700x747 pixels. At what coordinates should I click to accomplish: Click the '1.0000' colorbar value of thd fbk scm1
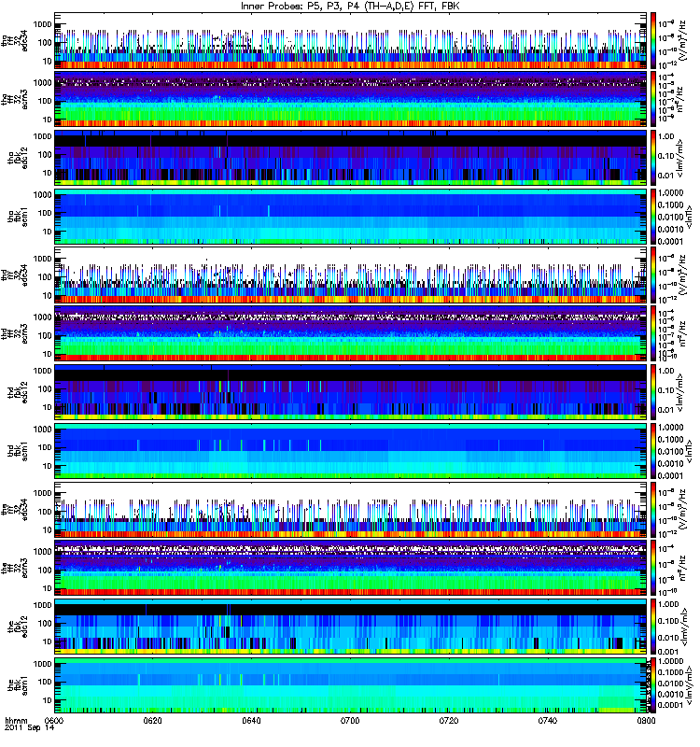point(670,428)
